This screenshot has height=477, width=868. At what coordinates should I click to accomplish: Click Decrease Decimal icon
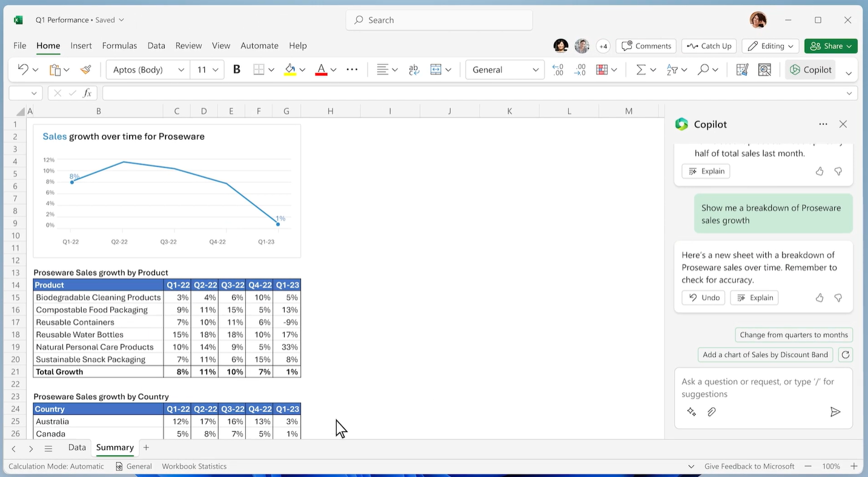580,70
